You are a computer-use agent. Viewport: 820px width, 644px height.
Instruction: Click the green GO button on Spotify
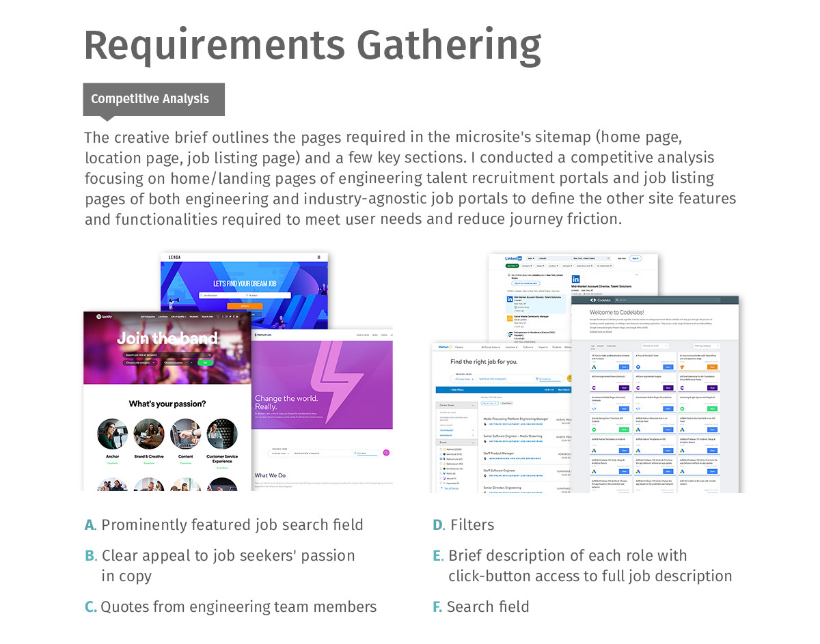pyautogui.click(x=205, y=363)
